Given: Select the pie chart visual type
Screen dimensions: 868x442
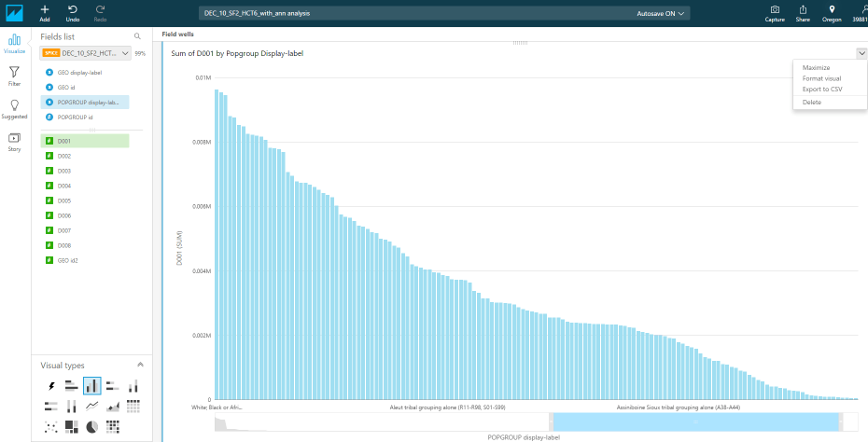Looking at the screenshot, I should click(92, 426).
